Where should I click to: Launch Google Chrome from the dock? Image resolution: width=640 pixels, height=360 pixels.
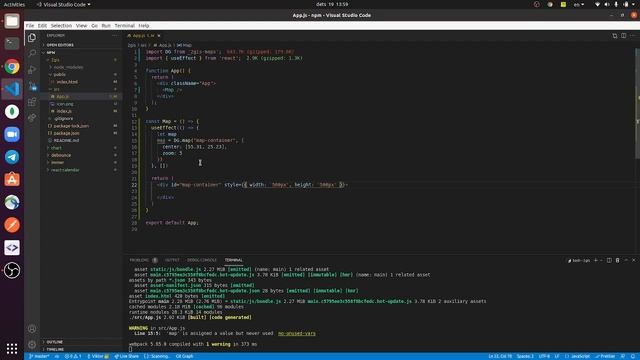click(x=12, y=66)
